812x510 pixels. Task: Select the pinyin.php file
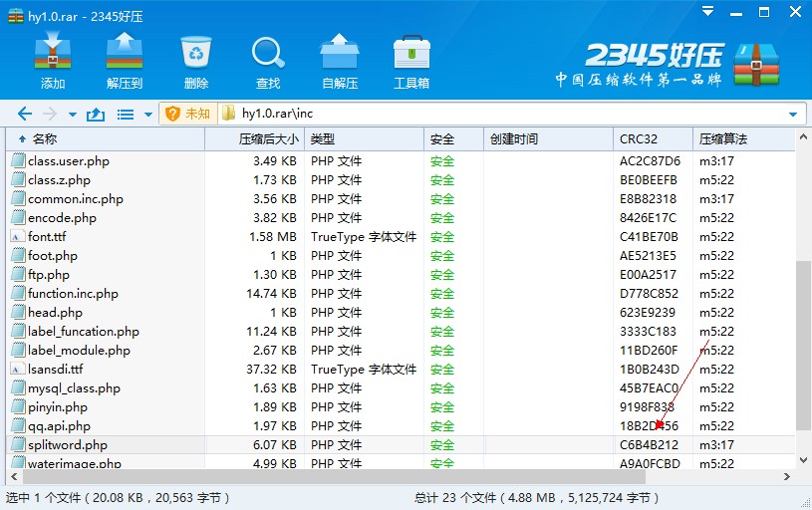pyautogui.click(x=58, y=407)
